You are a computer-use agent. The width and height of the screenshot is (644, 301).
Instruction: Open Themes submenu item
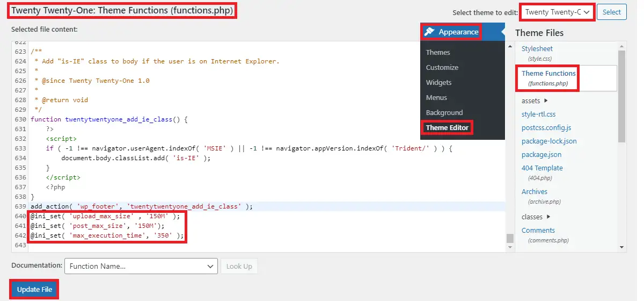[438, 52]
